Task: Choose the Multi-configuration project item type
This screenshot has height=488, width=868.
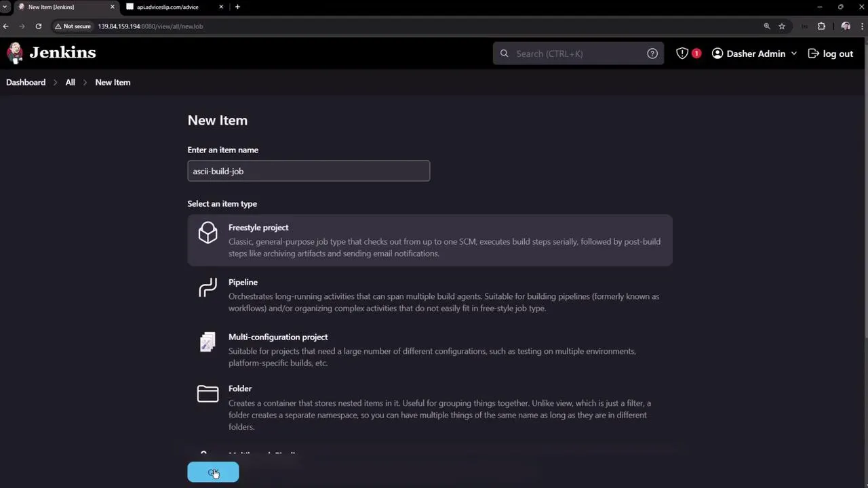Action: pos(278,337)
